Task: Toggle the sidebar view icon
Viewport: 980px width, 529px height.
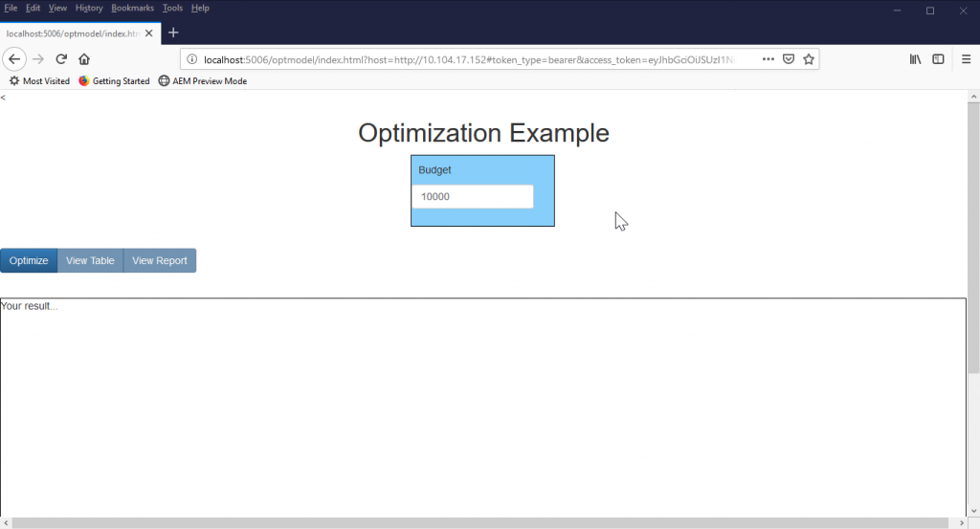Action: coord(938,59)
